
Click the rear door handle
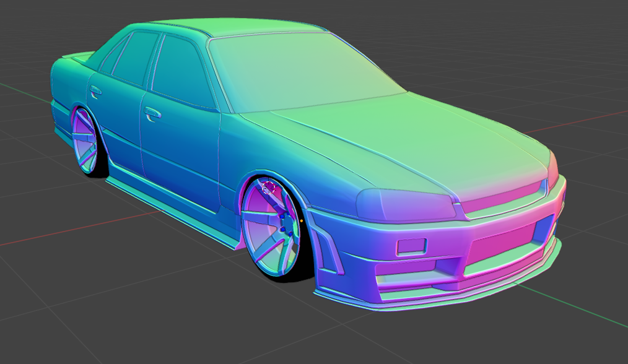click(x=95, y=92)
